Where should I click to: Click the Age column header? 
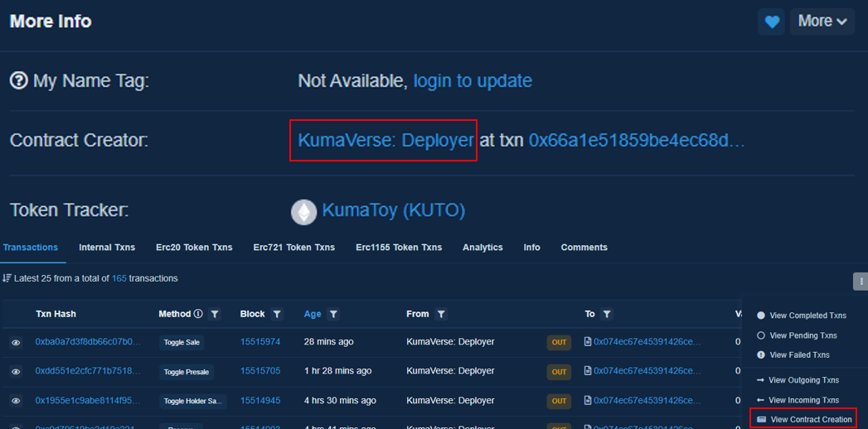313,314
